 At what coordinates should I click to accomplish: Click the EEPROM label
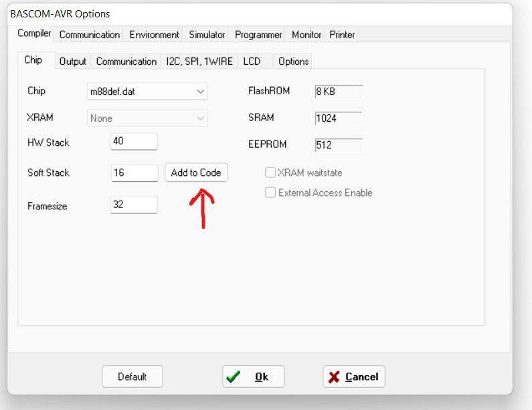(x=268, y=144)
